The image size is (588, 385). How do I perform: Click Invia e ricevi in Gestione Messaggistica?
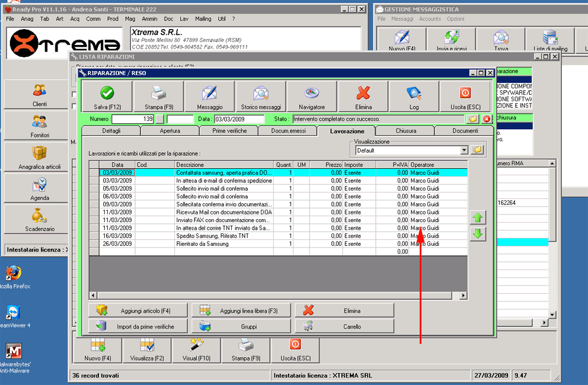(x=452, y=40)
